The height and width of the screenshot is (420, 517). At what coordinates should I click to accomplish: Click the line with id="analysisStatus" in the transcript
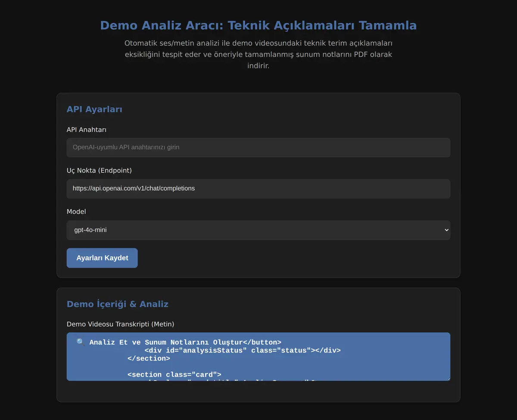[x=243, y=350]
